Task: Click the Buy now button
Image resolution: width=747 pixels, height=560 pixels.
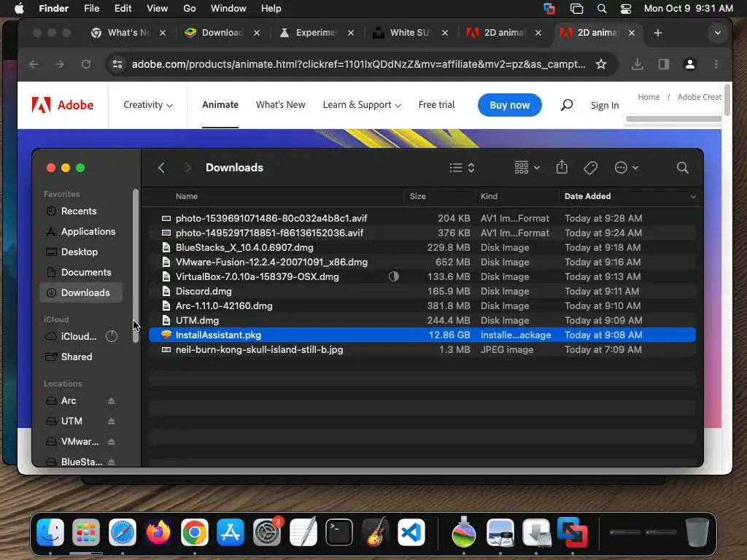Action: point(510,105)
